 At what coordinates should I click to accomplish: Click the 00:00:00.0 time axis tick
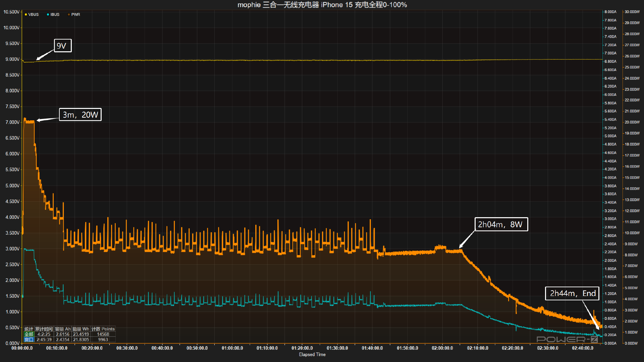pos(22,348)
